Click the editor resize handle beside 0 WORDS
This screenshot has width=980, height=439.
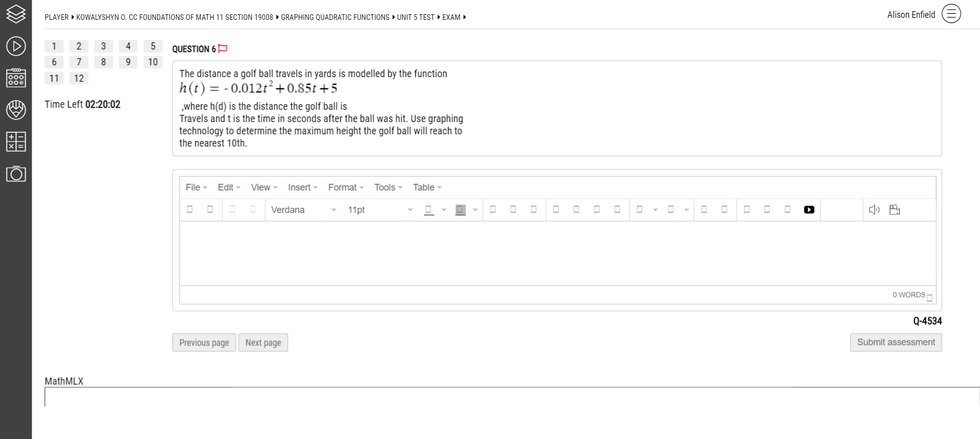929,298
